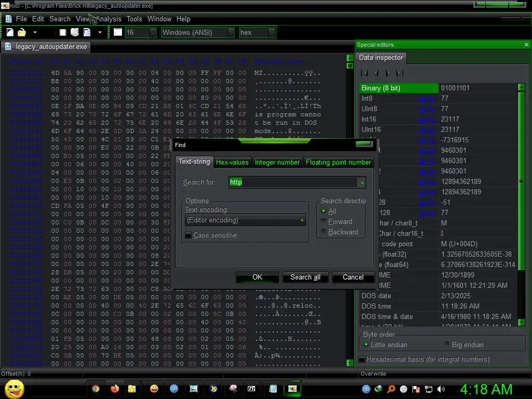Click OK in the Find dialog
The image size is (532, 399).
click(x=257, y=277)
